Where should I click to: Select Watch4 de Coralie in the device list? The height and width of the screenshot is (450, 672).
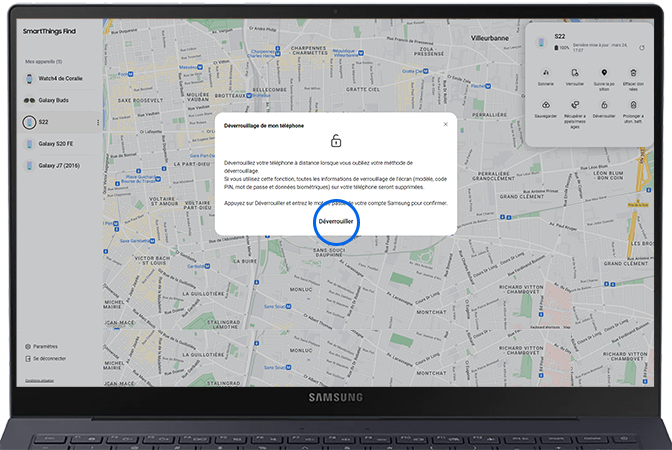[x=60, y=78]
